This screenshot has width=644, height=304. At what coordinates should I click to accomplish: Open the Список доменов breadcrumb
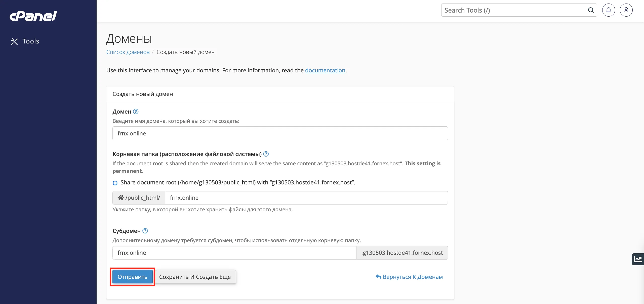pyautogui.click(x=128, y=52)
